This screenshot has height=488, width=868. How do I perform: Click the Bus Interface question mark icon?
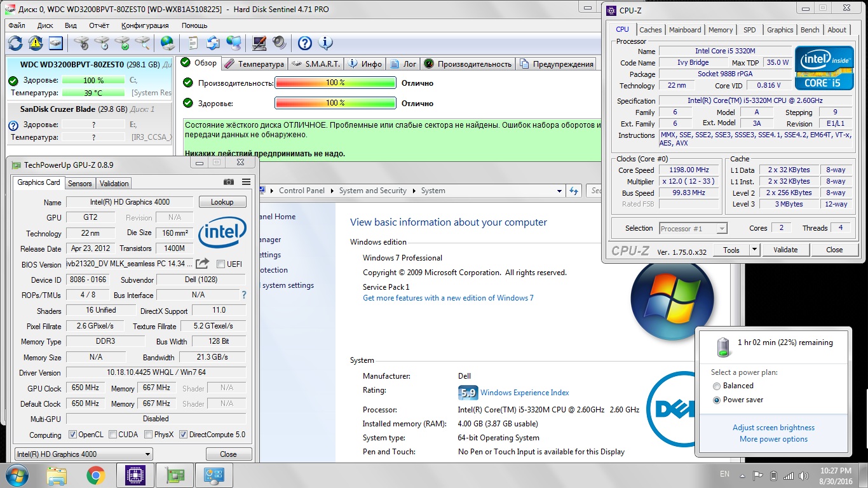point(244,295)
